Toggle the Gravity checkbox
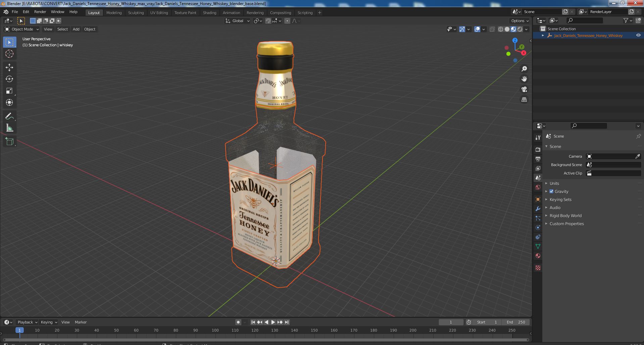This screenshot has height=345, width=644. [551, 191]
